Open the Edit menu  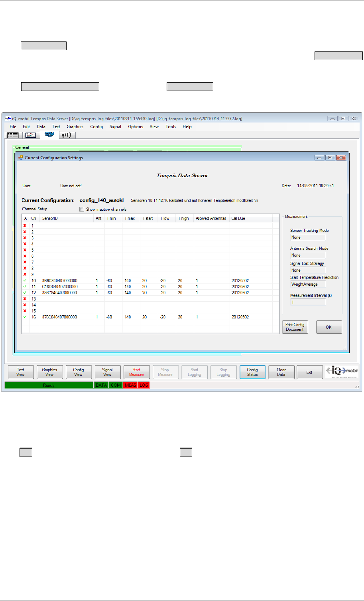(26, 127)
